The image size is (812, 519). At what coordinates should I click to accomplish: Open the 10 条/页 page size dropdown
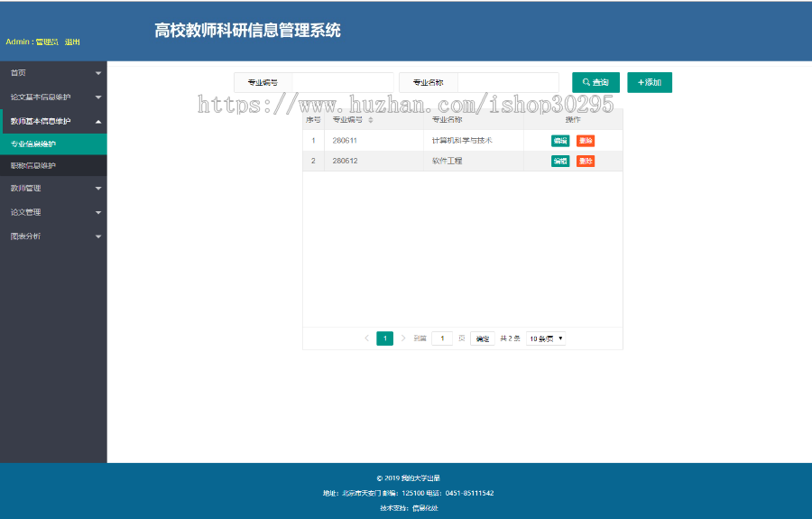tap(546, 338)
